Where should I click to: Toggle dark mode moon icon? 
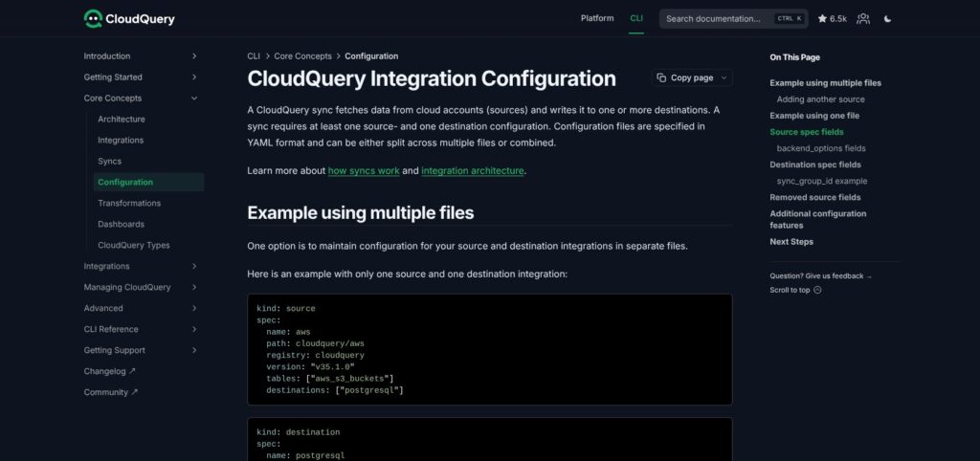887,19
